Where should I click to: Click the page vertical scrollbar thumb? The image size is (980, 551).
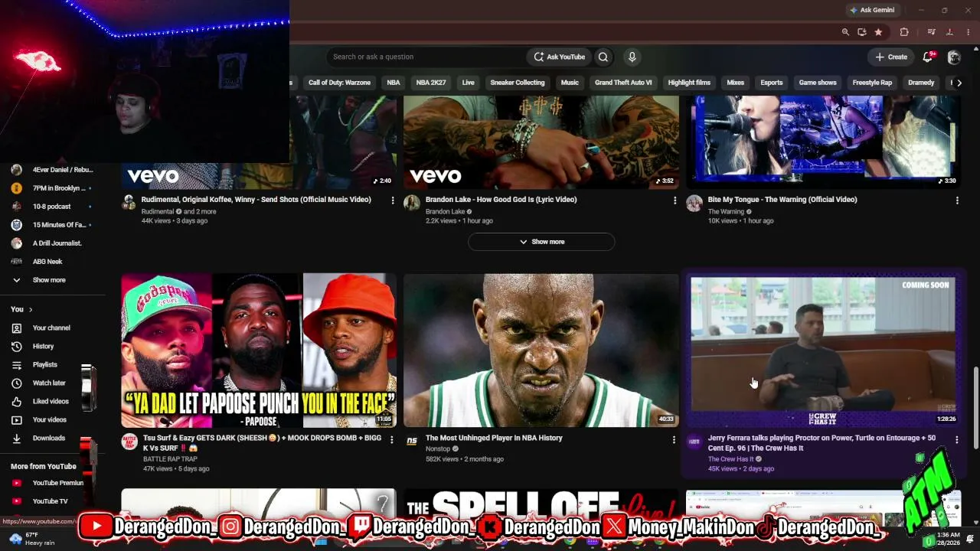[975, 407]
